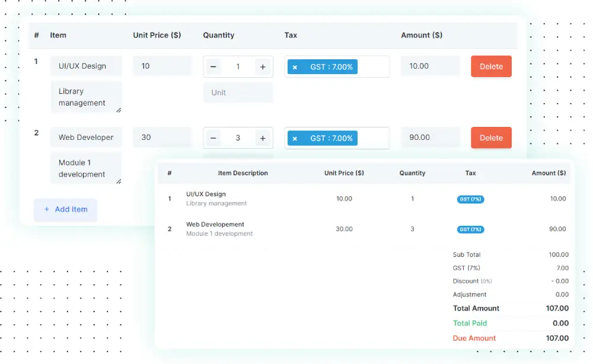
Task: Edit unit price of UI/UX Design
Action: (162, 66)
